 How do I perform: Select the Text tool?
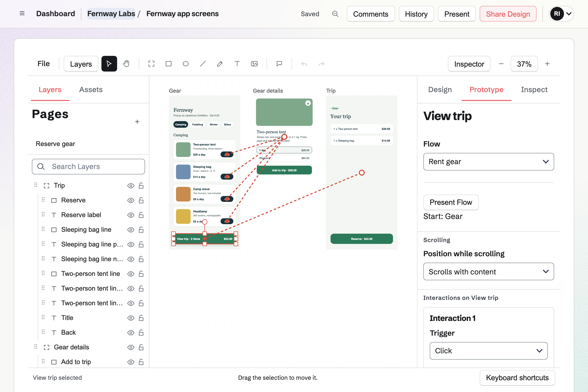pyautogui.click(x=237, y=64)
